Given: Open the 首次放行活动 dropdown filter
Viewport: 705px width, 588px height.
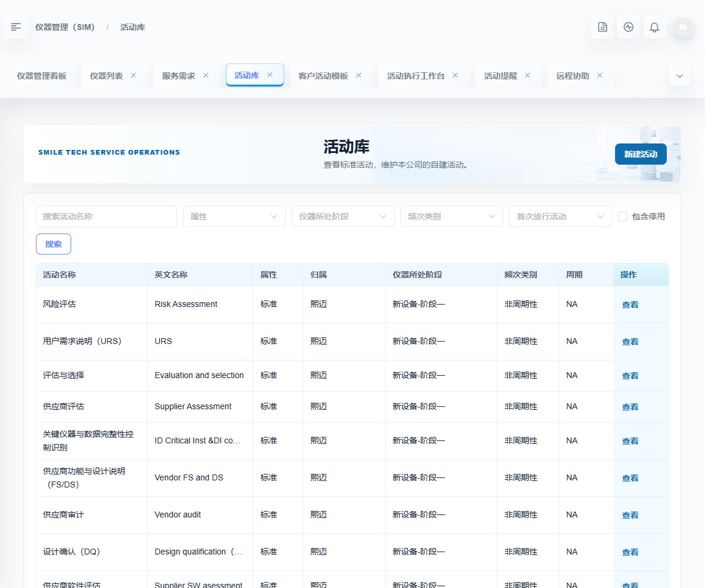Looking at the screenshot, I should click(560, 216).
